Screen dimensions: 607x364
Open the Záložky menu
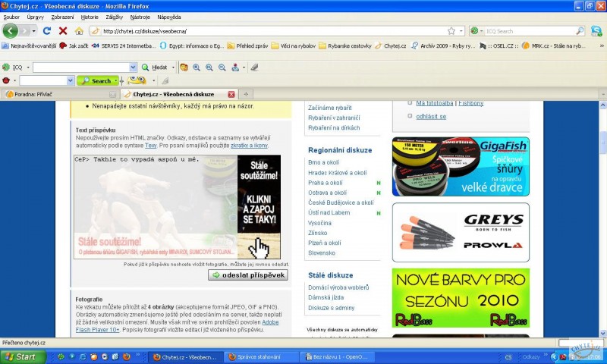pyautogui.click(x=115, y=17)
